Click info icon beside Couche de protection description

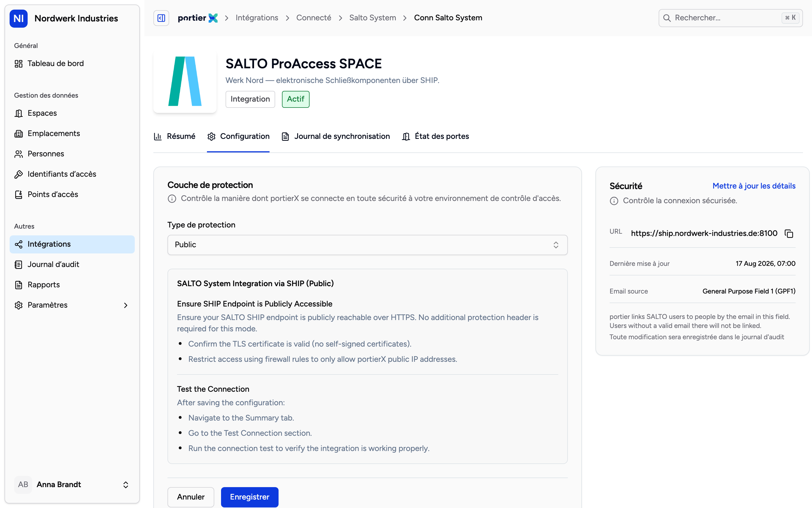172,199
